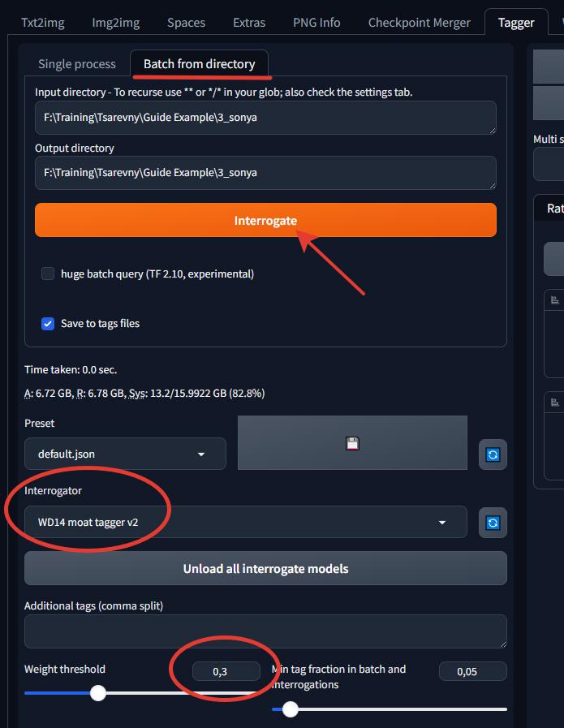The height and width of the screenshot is (728, 564).
Task: Open the Preset default.json dropdown
Action: [x=125, y=454]
